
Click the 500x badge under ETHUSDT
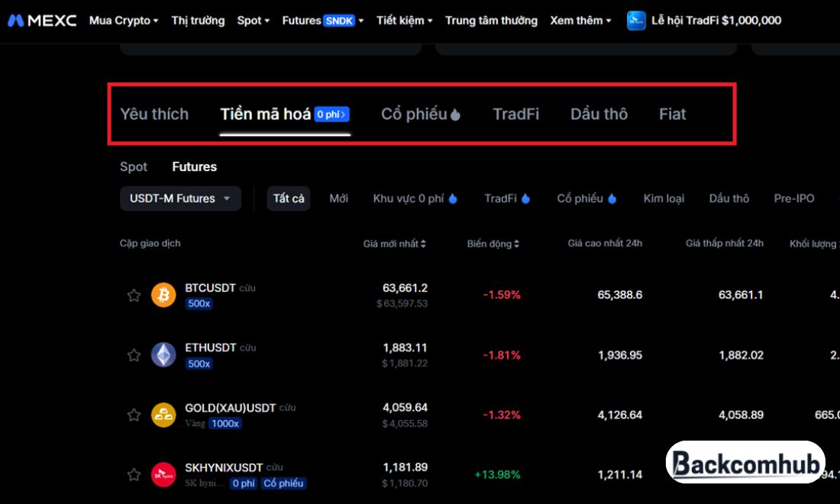pos(199,363)
